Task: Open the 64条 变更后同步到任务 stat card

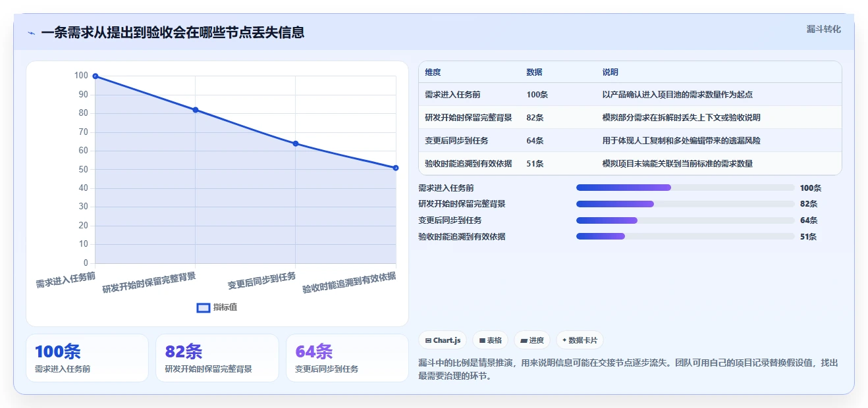Action: 347,358
